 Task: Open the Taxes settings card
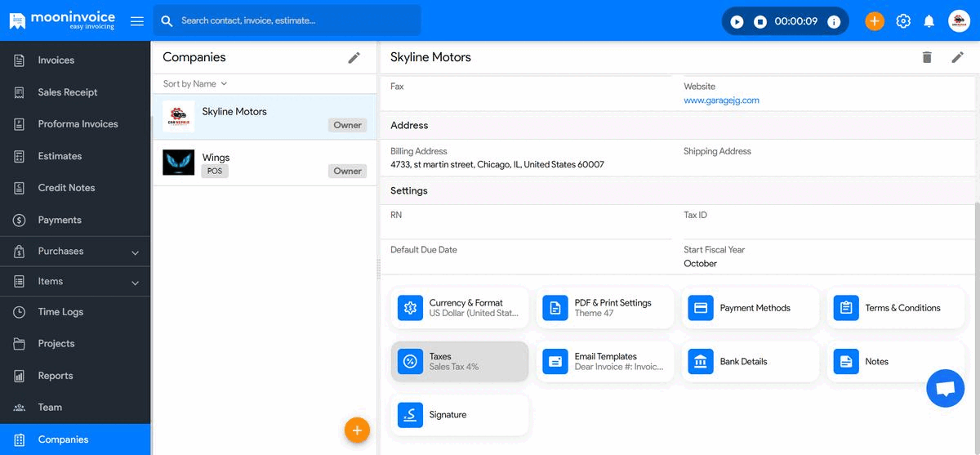click(460, 361)
